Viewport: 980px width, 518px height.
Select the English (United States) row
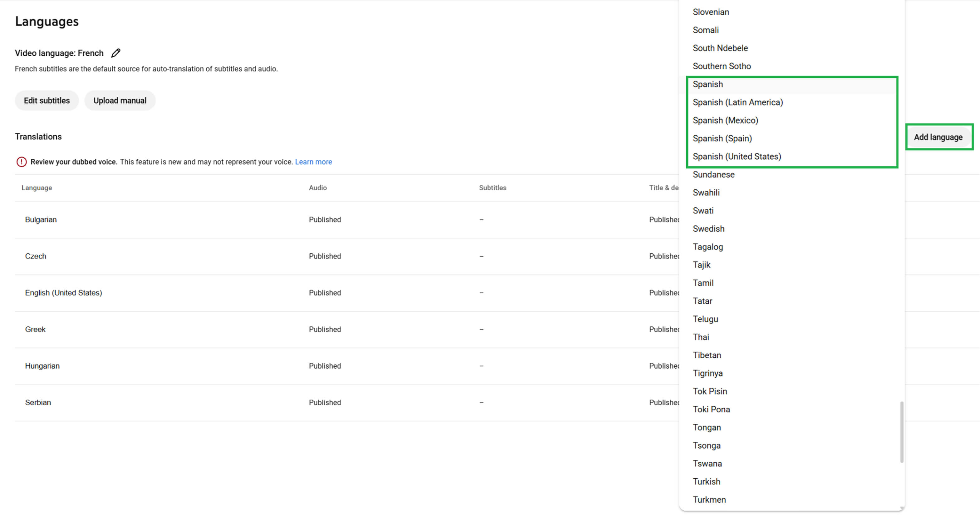(347, 293)
